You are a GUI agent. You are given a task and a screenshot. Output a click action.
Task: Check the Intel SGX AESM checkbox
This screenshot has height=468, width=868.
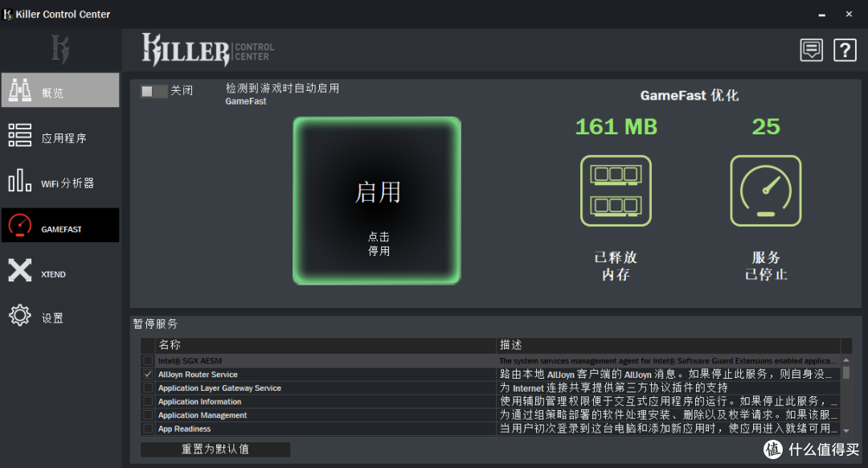tap(148, 360)
